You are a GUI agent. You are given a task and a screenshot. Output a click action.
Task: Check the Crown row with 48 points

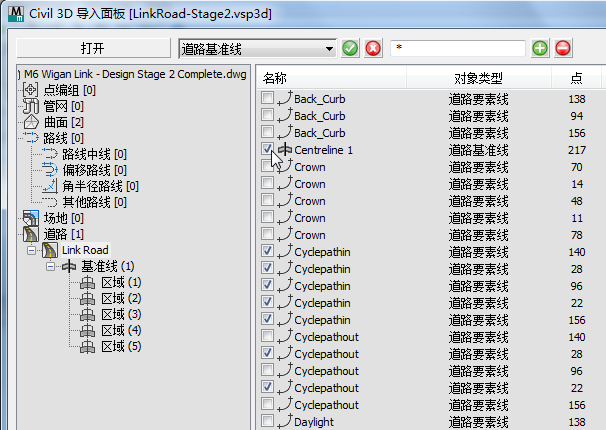(x=267, y=200)
